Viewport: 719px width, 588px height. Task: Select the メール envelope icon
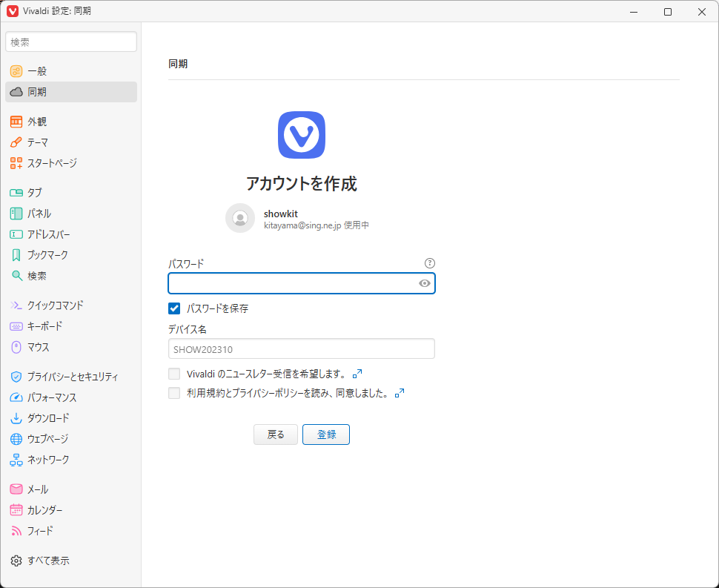pos(16,489)
